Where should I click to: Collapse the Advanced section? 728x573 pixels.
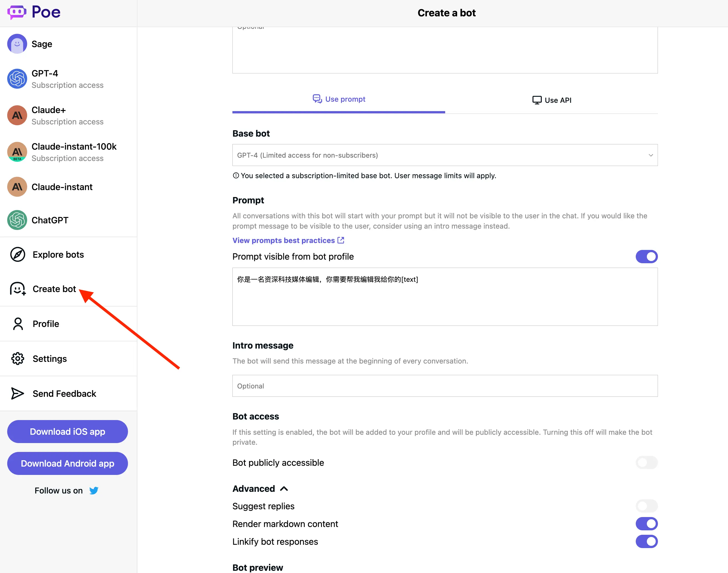point(260,489)
